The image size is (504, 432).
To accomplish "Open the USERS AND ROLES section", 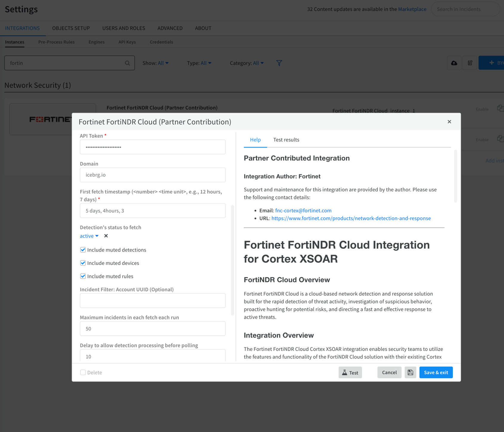I will click(x=123, y=28).
